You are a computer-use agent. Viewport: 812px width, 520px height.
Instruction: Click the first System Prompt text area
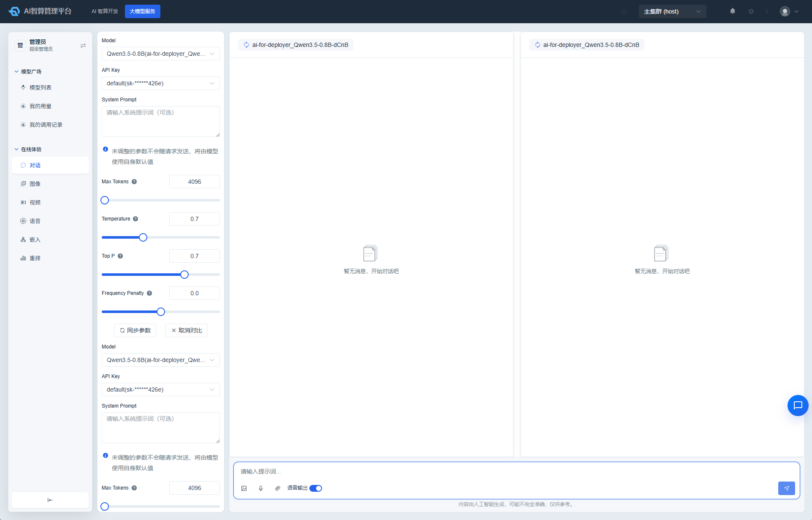click(x=161, y=122)
